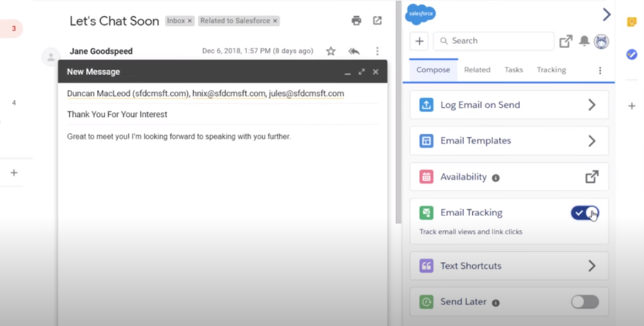Switch to the Tasks tab
The image size is (644, 326).
click(513, 70)
